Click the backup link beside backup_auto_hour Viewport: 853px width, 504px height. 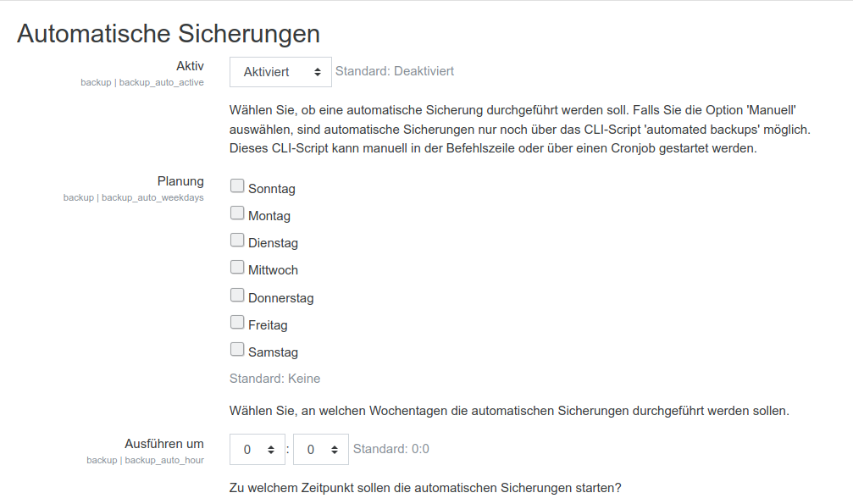102,460
